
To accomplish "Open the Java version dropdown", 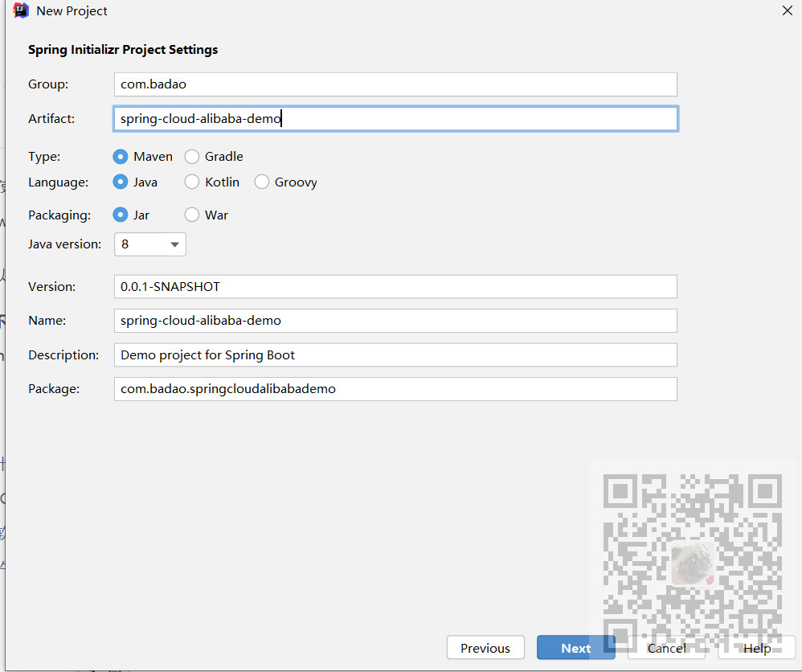I will click(150, 244).
